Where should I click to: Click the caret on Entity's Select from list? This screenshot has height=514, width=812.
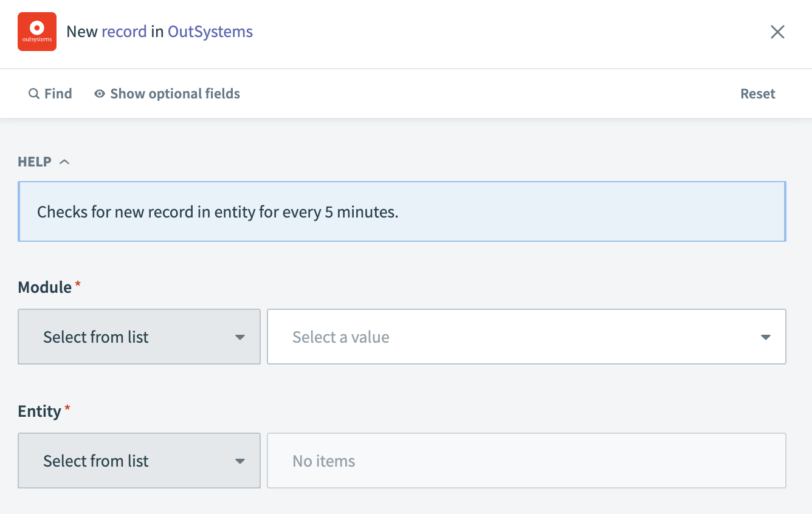tap(240, 461)
